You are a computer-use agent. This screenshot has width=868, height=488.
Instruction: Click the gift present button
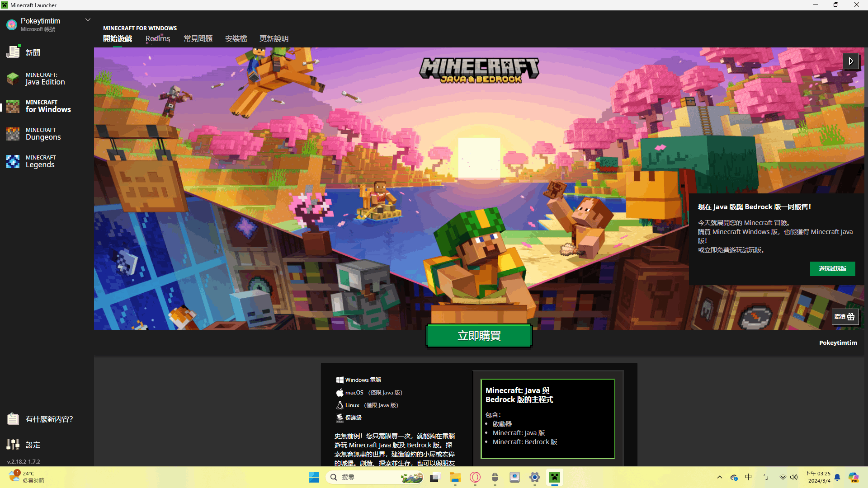[x=845, y=317]
